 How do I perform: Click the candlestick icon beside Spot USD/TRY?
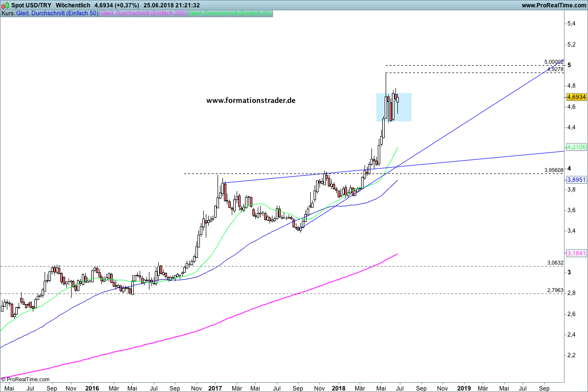6,5
